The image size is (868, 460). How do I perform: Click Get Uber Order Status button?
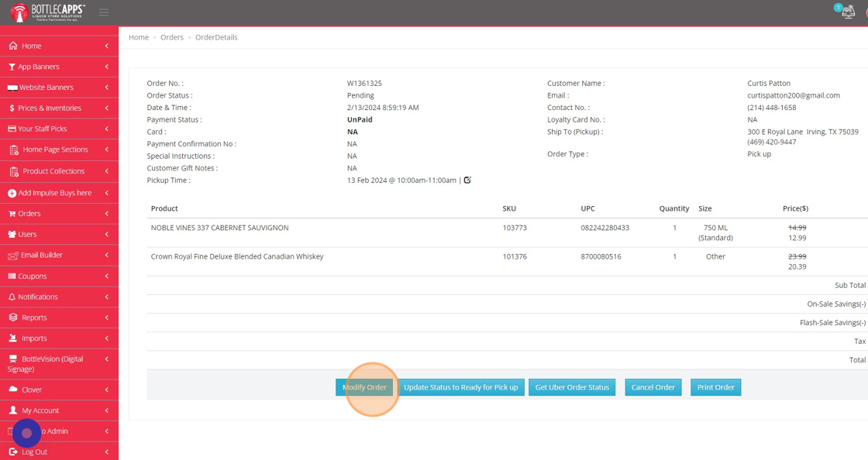[572, 387]
